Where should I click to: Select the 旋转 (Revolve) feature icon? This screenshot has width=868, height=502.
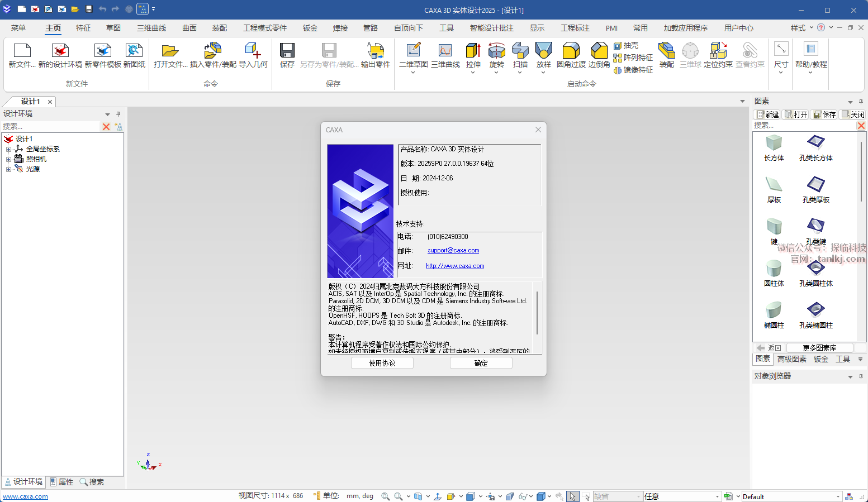(496, 51)
